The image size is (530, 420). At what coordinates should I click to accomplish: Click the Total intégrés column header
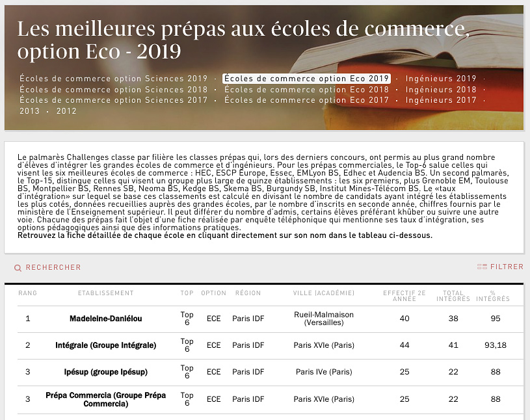pyautogui.click(x=453, y=296)
